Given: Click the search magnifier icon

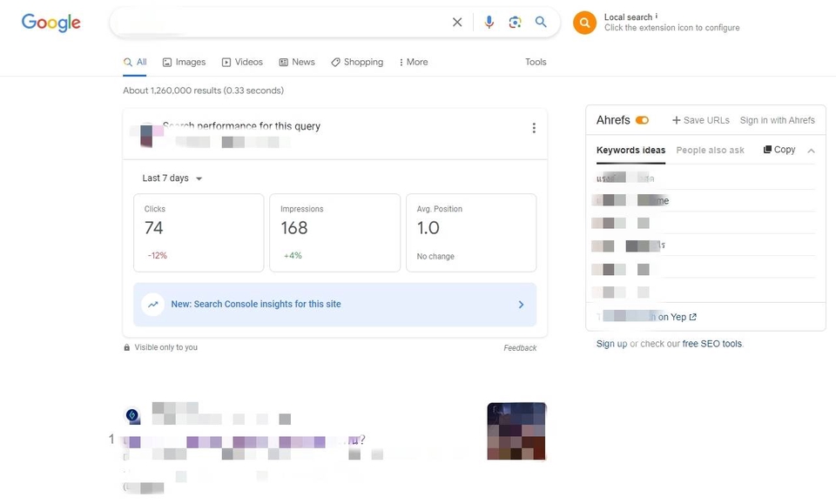Looking at the screenshot, I should (x=540, y=22).
